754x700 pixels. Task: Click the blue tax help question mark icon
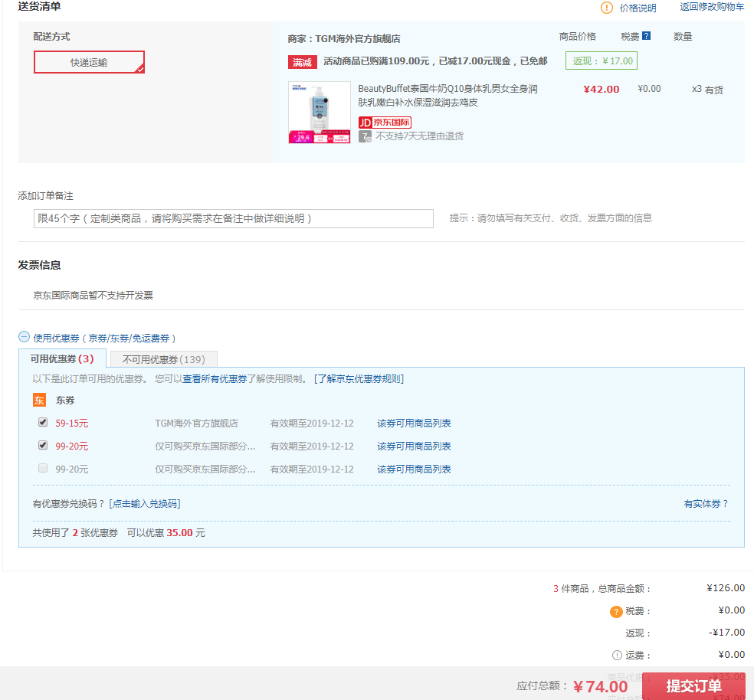(646, 36)
